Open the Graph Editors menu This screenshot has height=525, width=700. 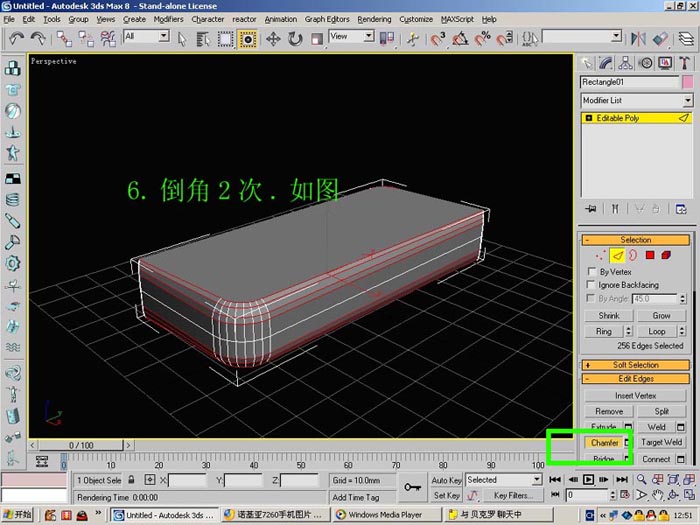[327, 19]
